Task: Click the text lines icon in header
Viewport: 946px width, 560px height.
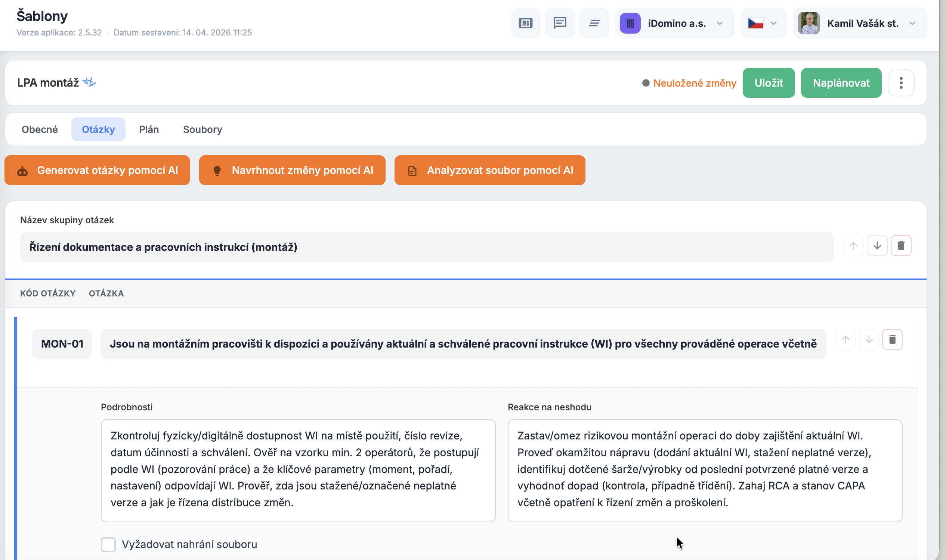Action: point(594,24)
